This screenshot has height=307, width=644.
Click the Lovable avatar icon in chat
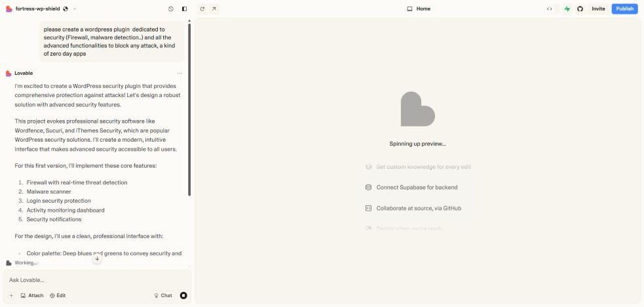(9, 73)
